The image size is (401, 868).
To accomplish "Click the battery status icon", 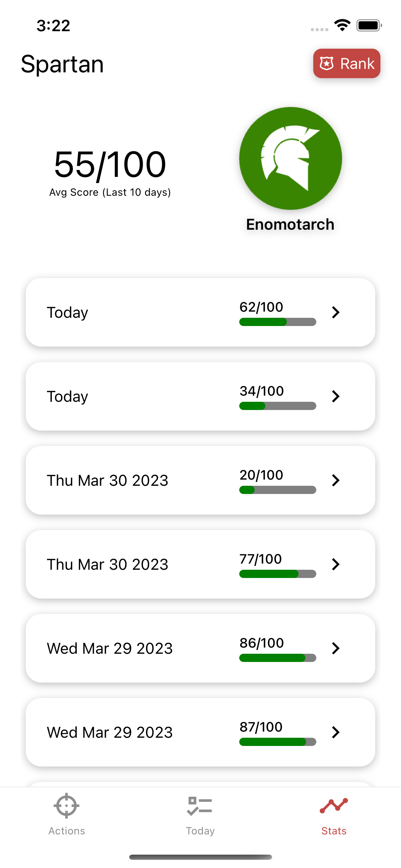I will (x=369, y=25).
